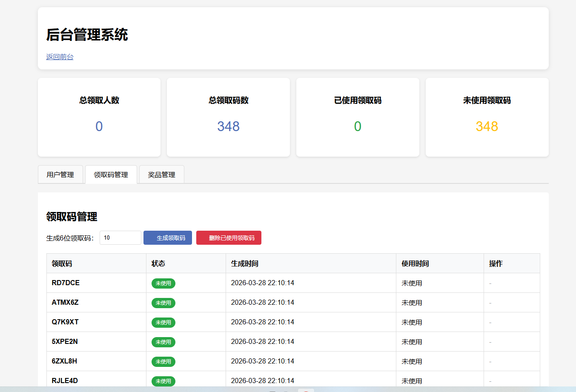The height and width of the screenshot is (392, 576).
Task: Click the 返回前台 link
Action: tap(60, 57)
